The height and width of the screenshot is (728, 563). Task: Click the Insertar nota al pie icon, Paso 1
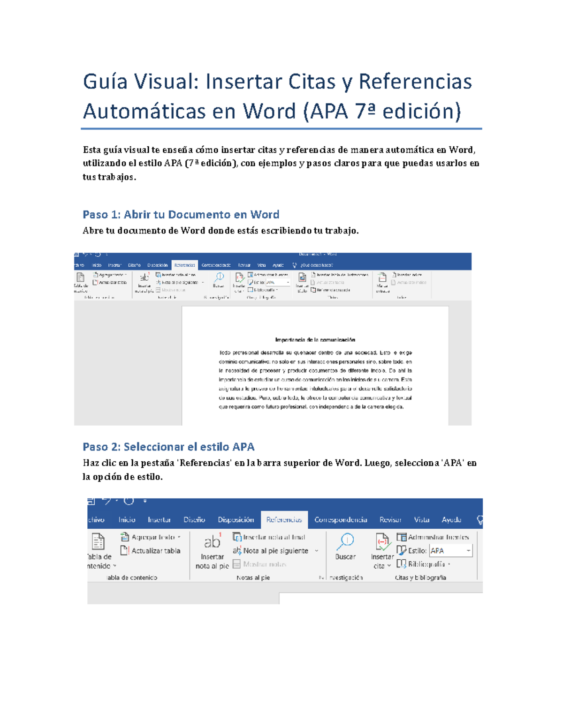coord(144,278)
